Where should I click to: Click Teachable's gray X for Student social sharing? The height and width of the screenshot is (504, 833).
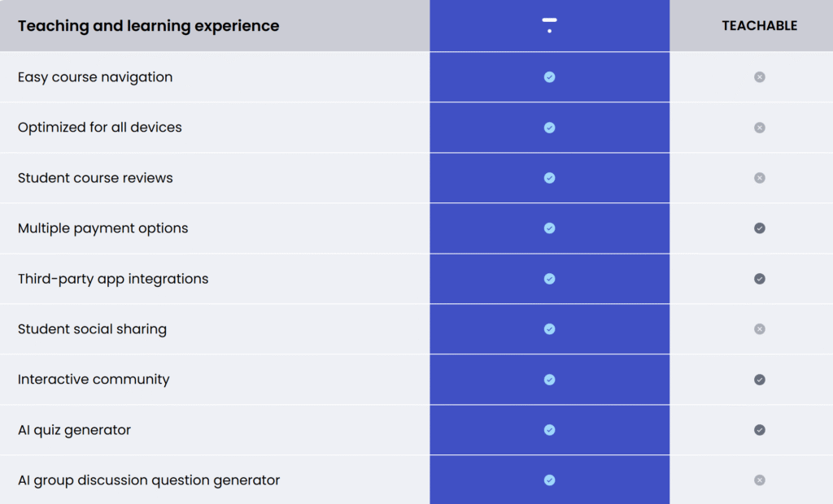tap(759, 328)
